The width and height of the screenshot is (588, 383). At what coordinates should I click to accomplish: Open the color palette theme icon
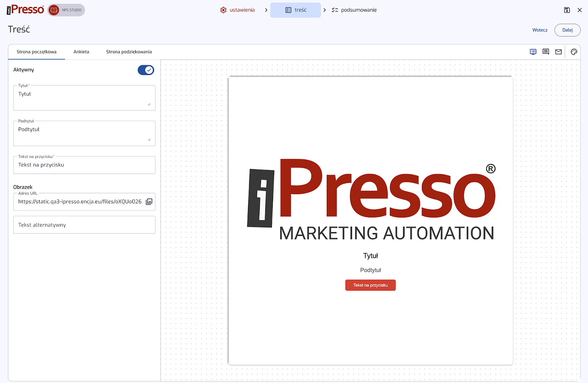tap(574, 52)
